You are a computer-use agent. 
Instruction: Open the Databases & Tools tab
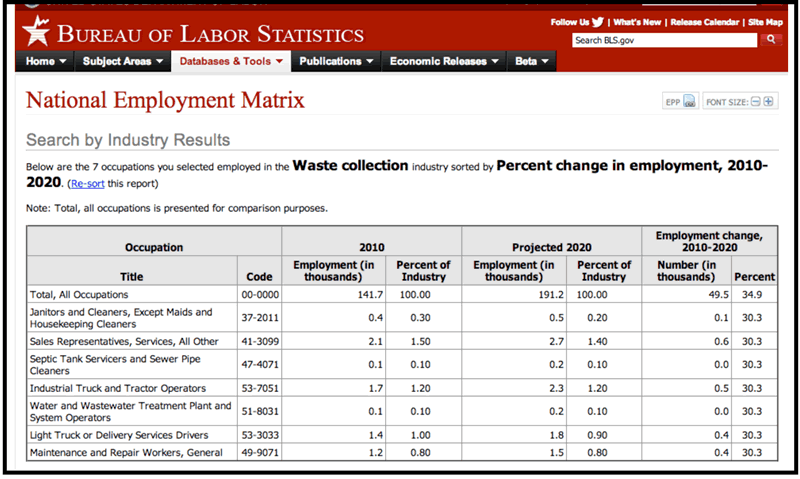tap(231, 61)
